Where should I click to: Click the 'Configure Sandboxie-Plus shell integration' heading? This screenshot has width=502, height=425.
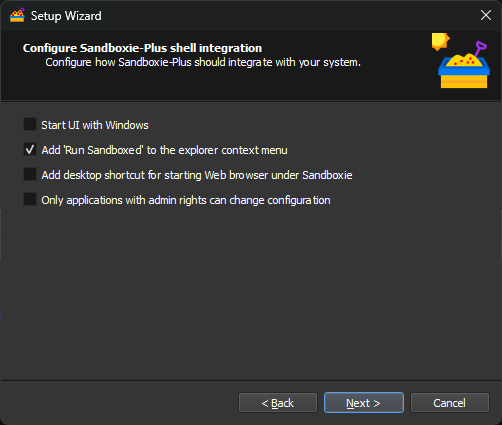tap(142, 48)
